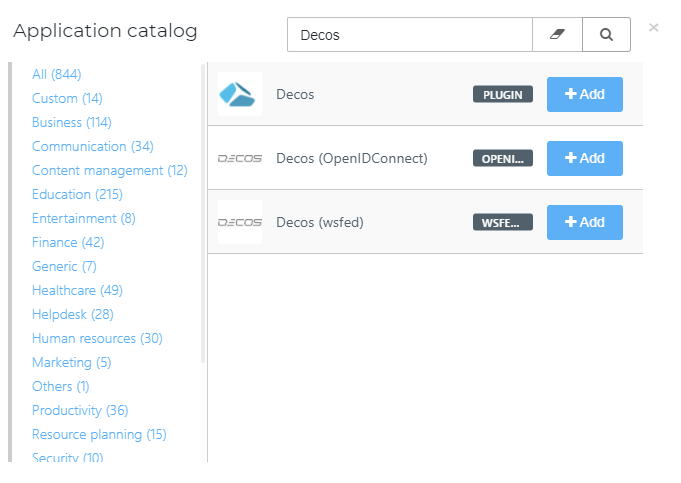Select the Generic (7) category
The image size is (681, 483).
click(x=64, y=266)
